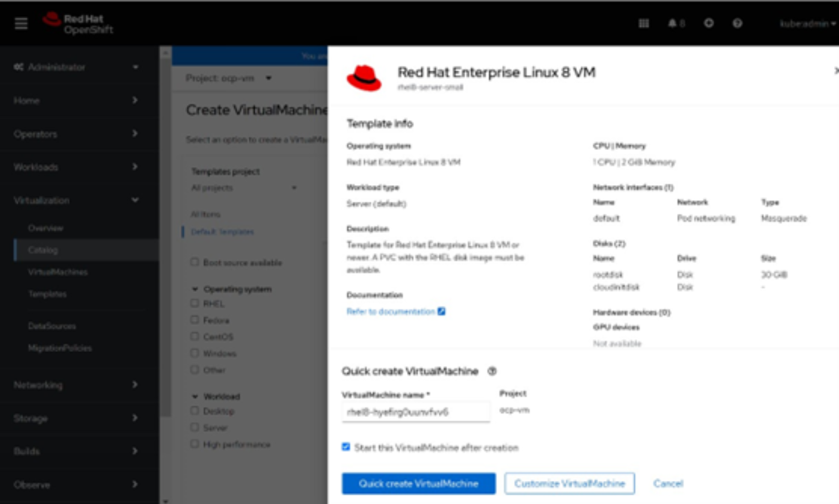Viewport: 839px width, 504px height.
Task: Open the All projects templates dropdown
Action: pyautogui.click(x=244, y=188)
